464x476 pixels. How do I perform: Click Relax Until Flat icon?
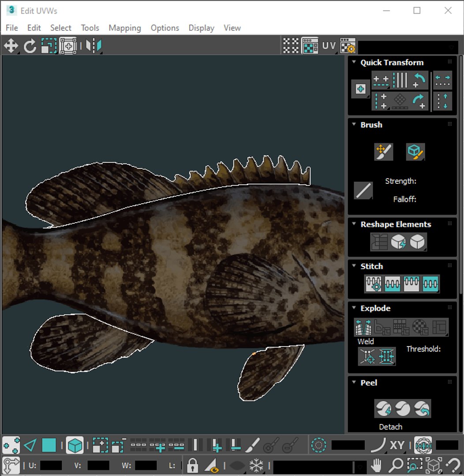click(398, 242)
